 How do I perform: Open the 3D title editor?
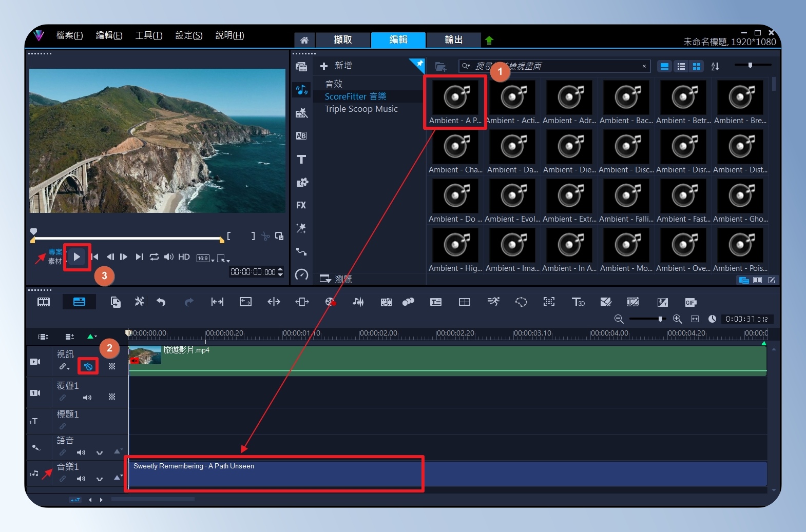[578, 302]
